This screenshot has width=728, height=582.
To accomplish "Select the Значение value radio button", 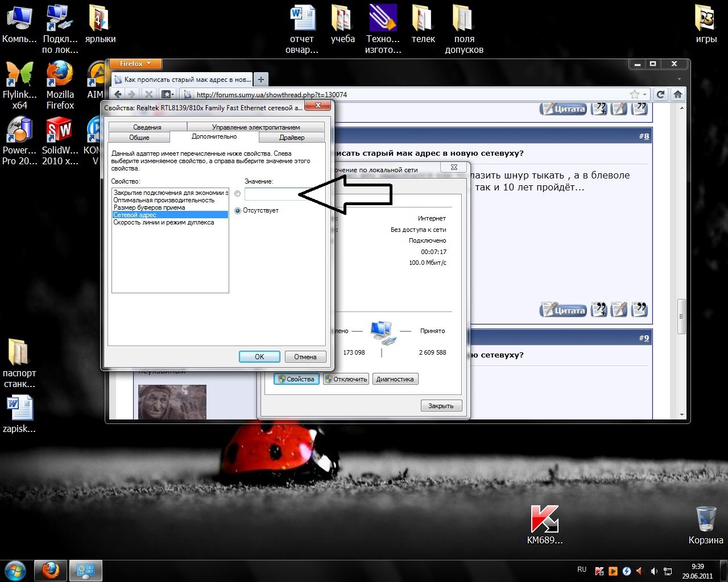I will (x=238, y=194).
